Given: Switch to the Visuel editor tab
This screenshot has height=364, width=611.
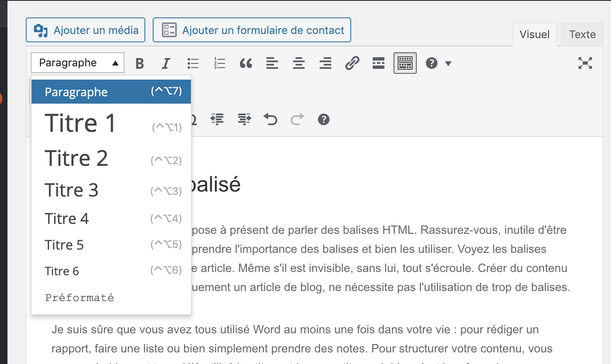Looking at the screenshot, I should point(535,34).
